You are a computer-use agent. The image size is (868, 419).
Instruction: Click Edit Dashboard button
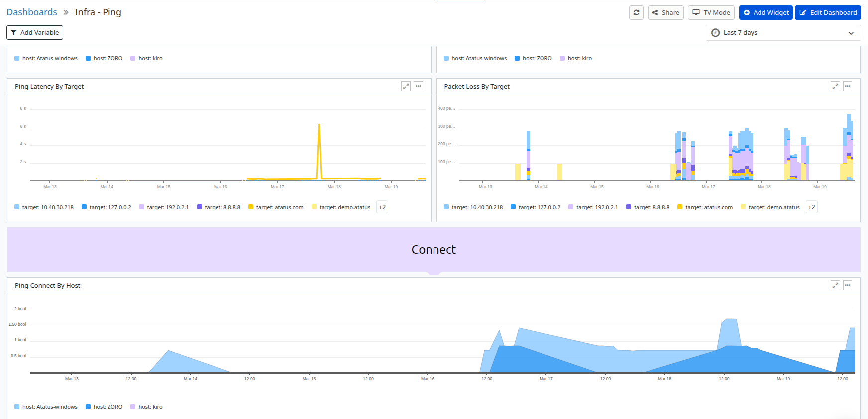(x=828, y=13)
